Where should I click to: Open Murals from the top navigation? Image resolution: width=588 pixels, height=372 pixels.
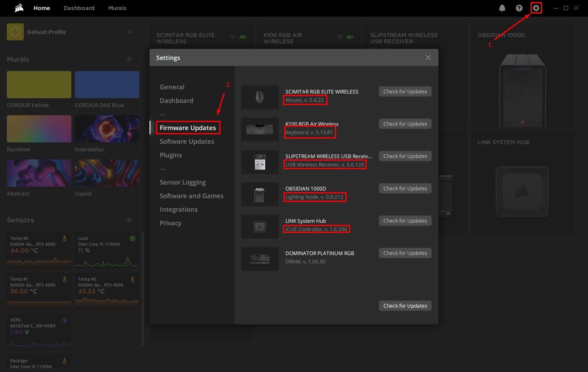(x=117, y=8)
